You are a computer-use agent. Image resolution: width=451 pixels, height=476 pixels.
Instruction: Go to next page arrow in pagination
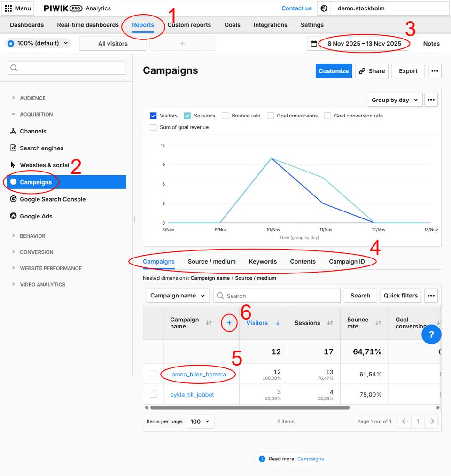(431, 421)
